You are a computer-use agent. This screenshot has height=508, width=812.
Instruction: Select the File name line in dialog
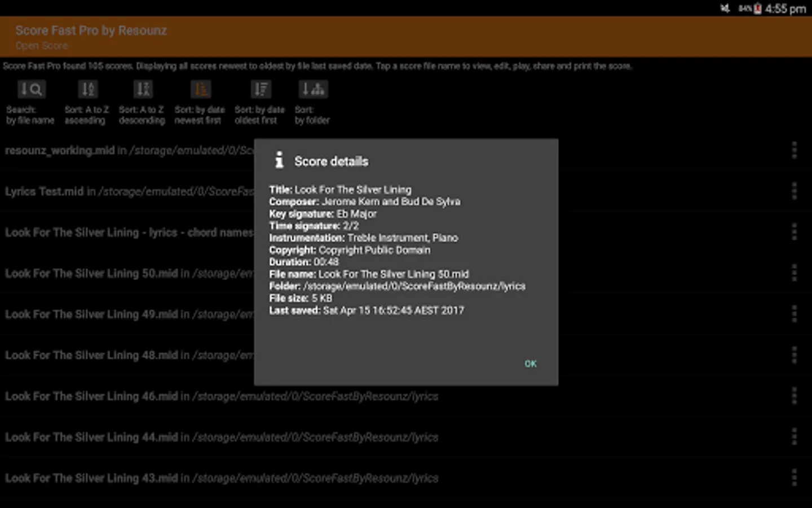[369, 274]
